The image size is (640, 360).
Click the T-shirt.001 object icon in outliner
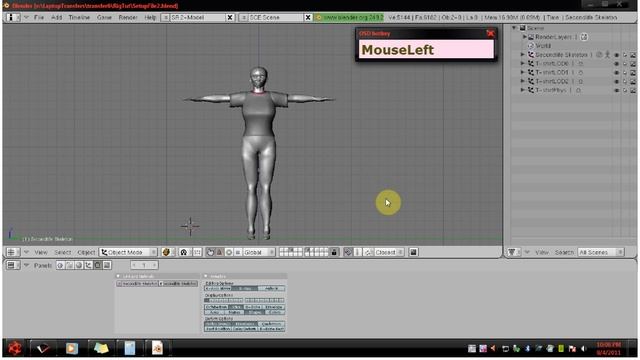[x=531, y=72]
